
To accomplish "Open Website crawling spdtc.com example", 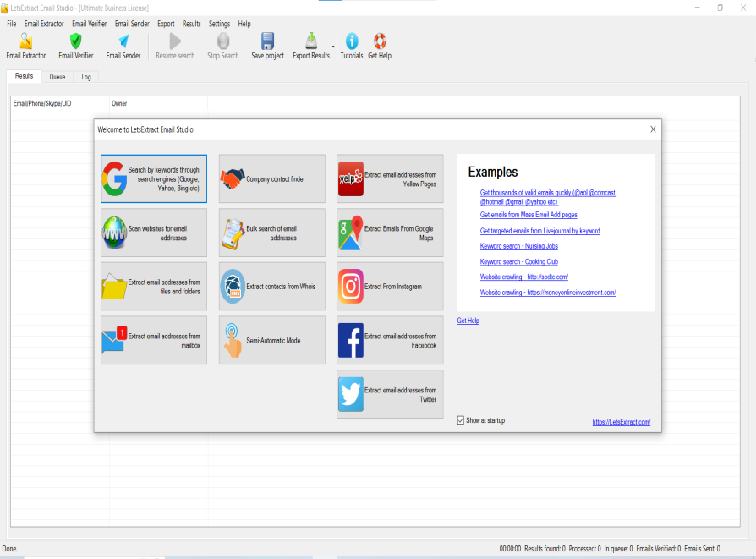I will tap(524, 277).
